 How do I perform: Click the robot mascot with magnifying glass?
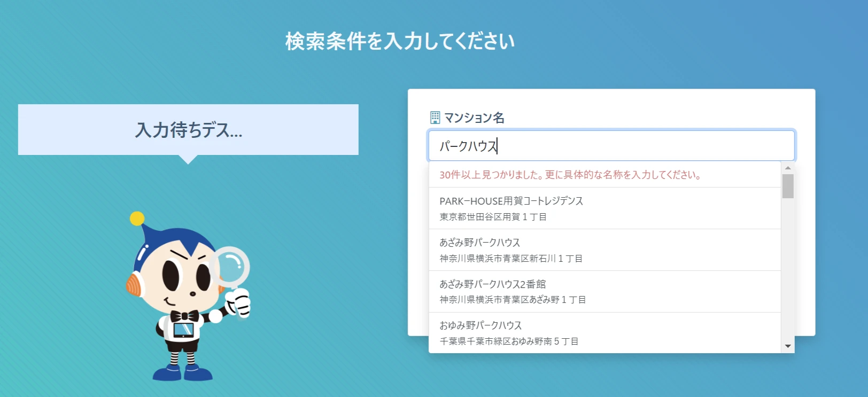188,297
